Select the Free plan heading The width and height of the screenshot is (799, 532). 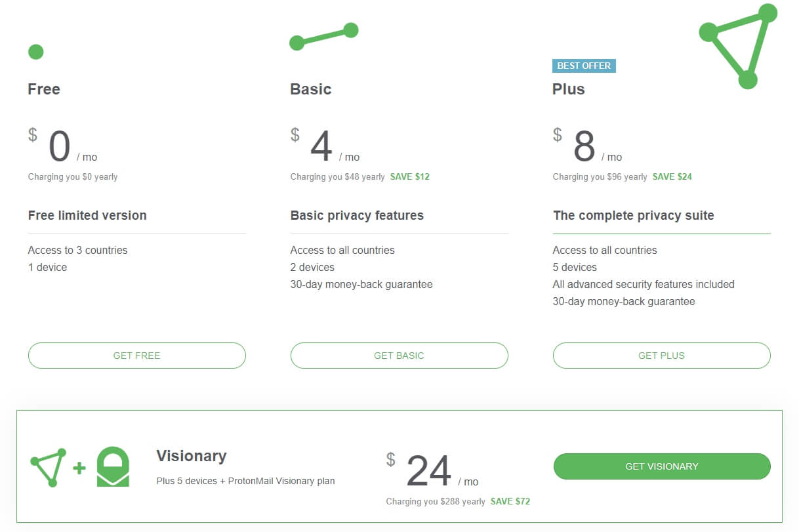coord(44,89)
